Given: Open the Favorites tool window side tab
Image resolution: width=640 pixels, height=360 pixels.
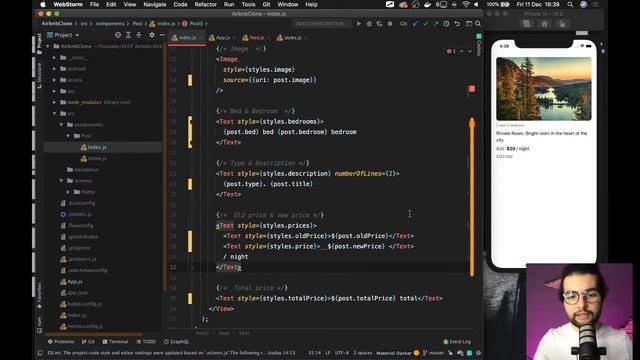Looking at the screenshot, I should coord(39,297).
